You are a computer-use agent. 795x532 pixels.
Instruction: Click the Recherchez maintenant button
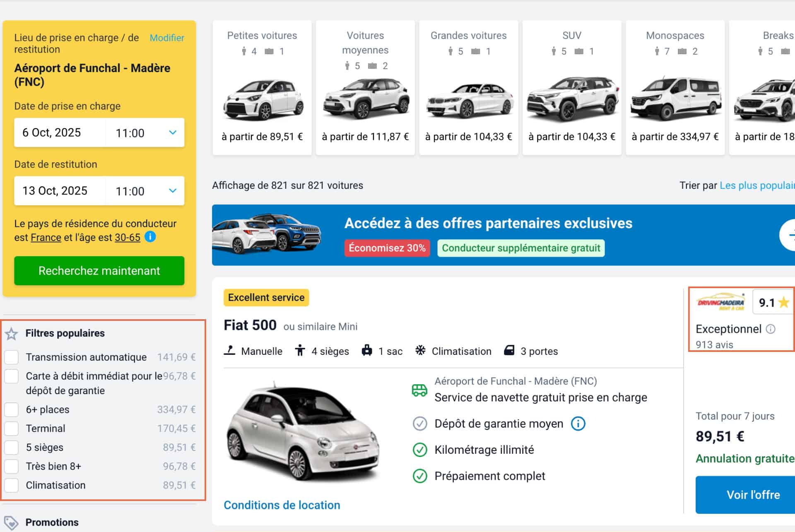pyautogui.click(x=99, y=271)
